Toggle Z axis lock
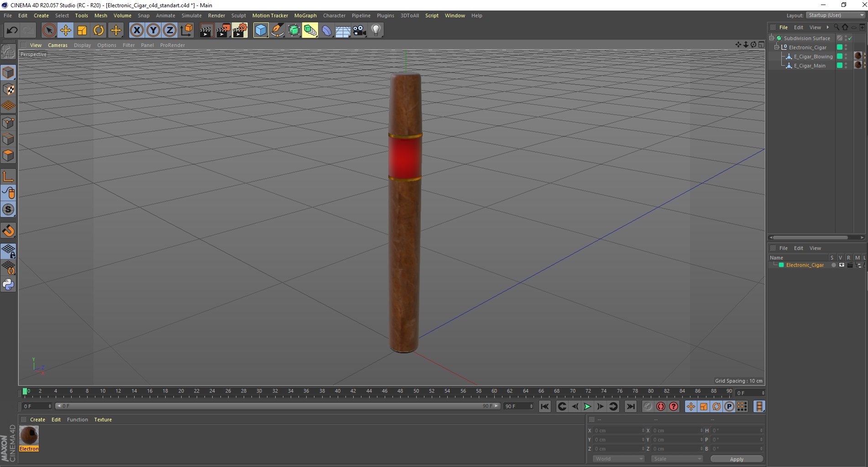Viewport: 868px width, 467px height. pos(170,31)
